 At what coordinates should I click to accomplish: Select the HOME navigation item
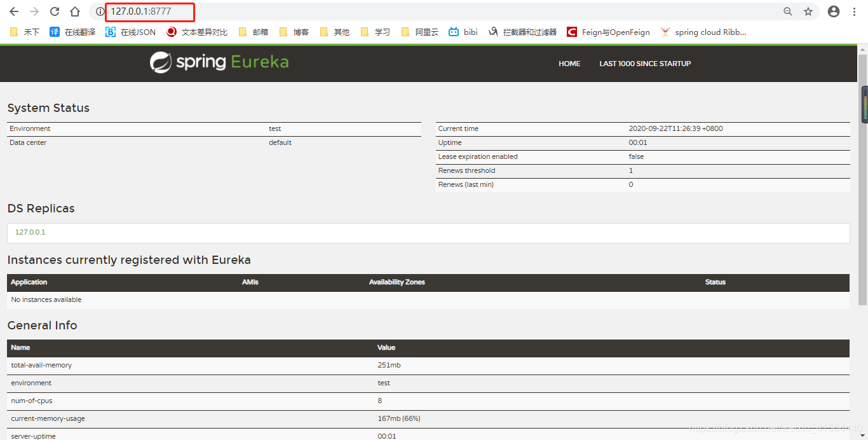tap(569, 64)
